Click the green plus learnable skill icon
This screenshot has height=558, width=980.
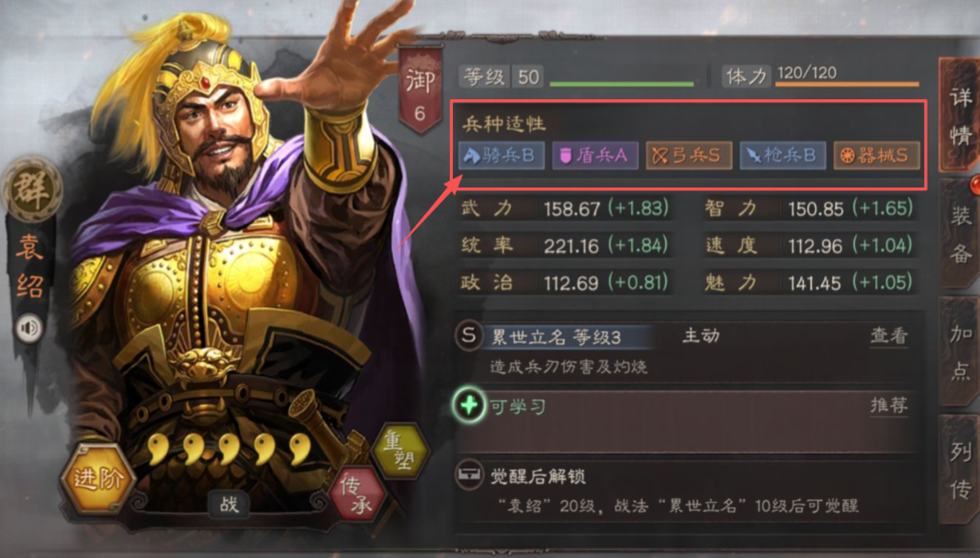pyautogui.click(x=468, y=405)
